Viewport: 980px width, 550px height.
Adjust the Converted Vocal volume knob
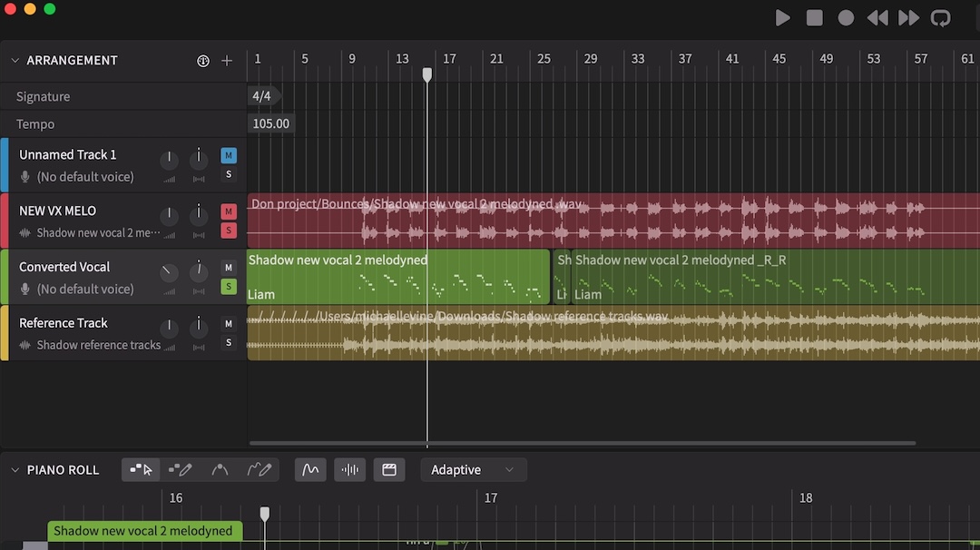pyautogui.click(x=169, y=271)
